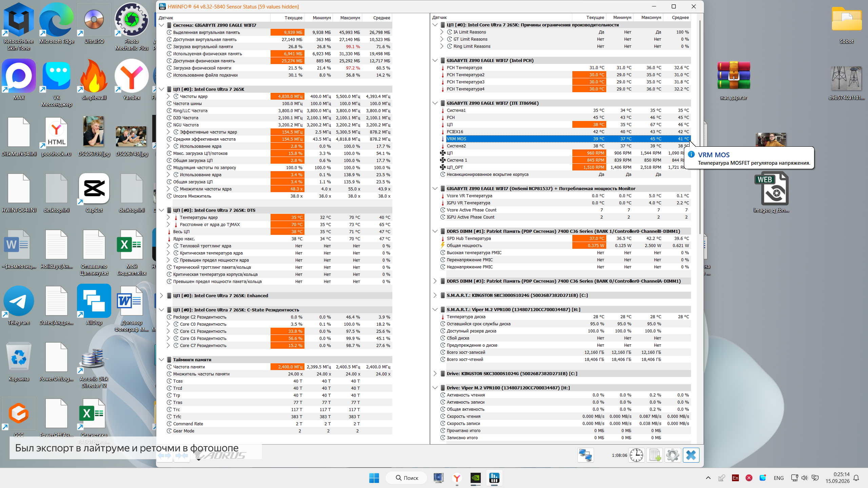
Task: Start logging sensors to file
Action: pos(654,455)
